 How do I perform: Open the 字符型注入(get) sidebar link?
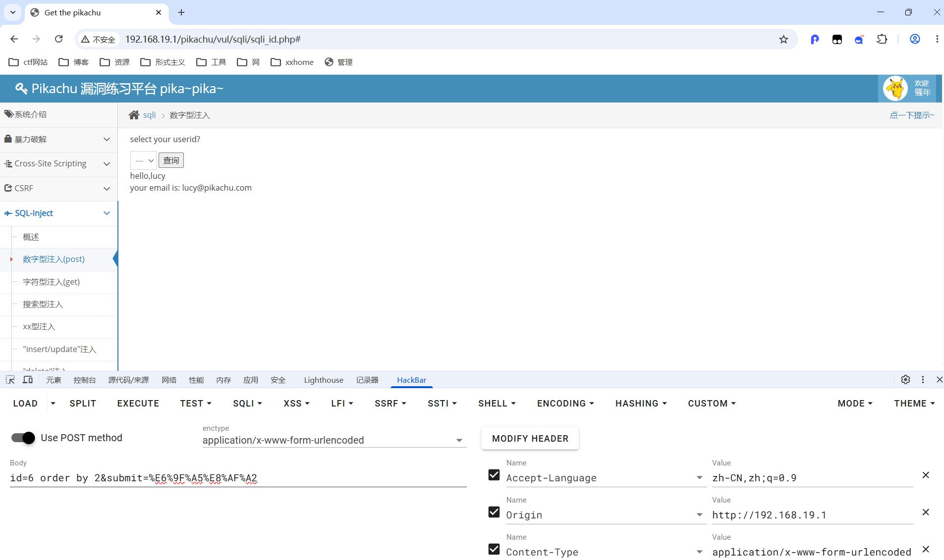click(51, 282)
